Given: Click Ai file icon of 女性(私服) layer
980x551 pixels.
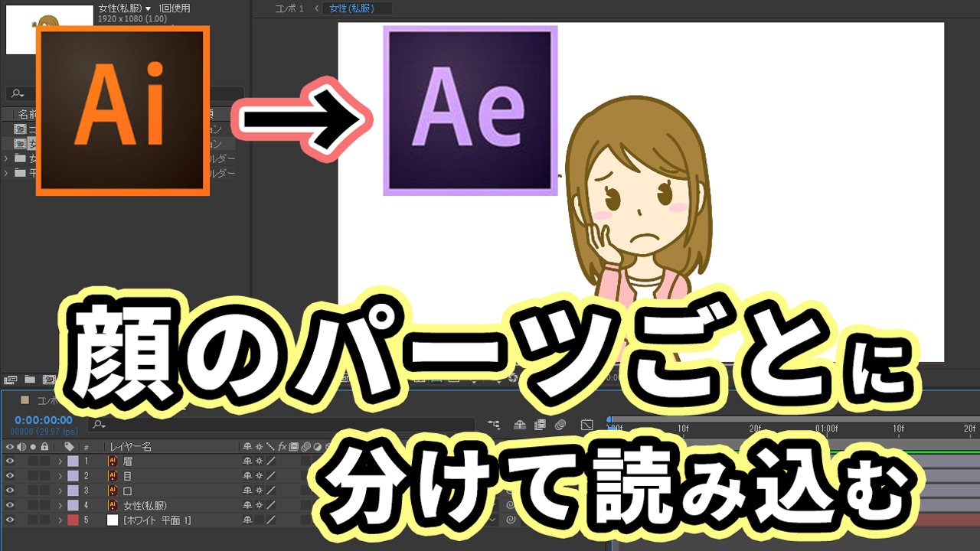Looking at the screenshot, I should point(113,505).
